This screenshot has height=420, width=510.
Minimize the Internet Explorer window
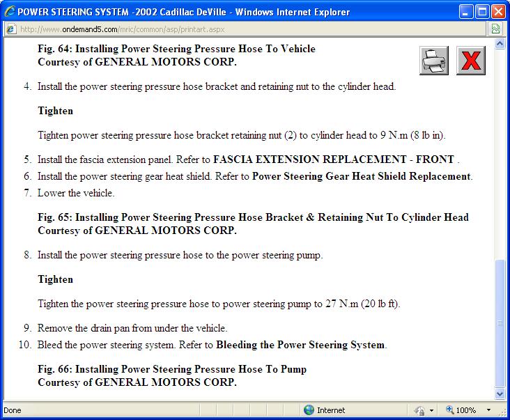466,12
